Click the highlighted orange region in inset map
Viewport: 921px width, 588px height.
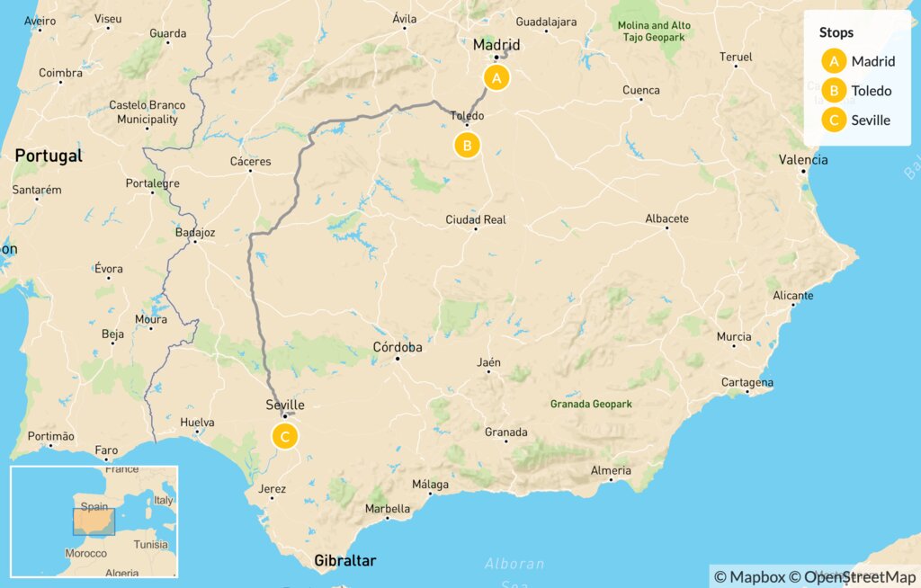pyautogui.click(x=94, y=522)
